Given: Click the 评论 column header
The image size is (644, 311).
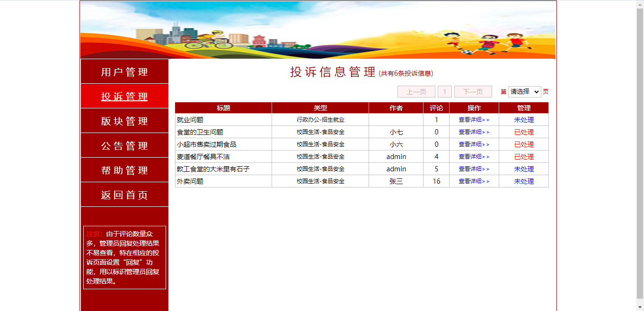Looking at the screenshot, I should (436, 108).
